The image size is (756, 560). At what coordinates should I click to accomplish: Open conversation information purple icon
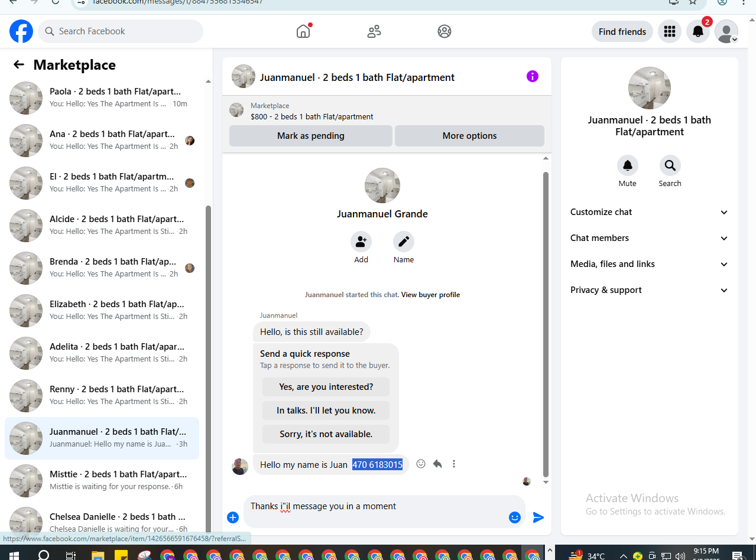point(533,76)
